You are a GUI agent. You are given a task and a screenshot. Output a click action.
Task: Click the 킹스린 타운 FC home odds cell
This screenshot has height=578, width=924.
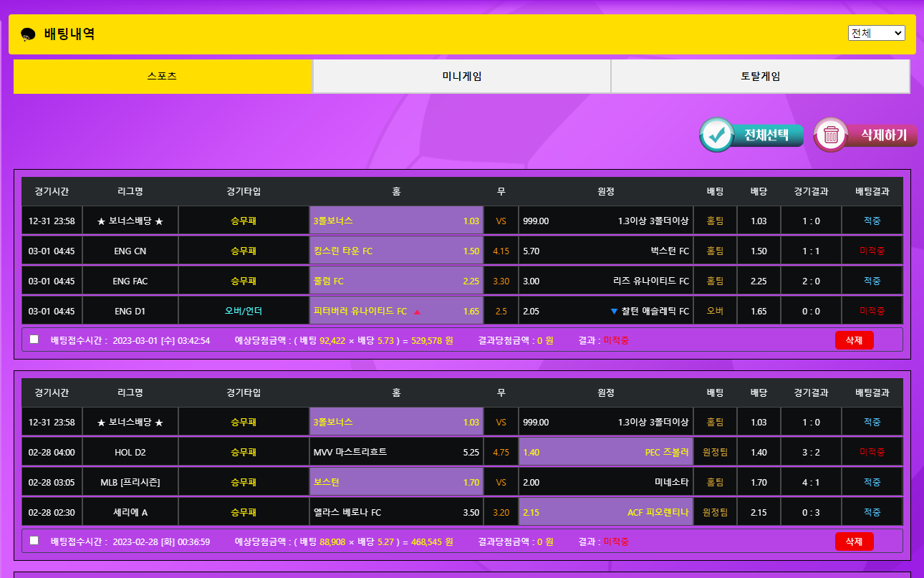coord(396,251)
